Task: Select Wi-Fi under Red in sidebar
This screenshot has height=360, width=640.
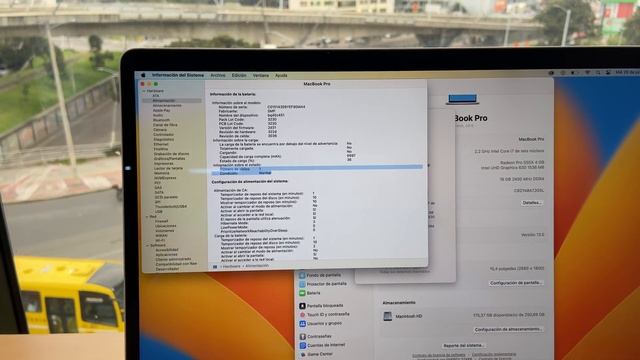Action: (x=160, y=240)
